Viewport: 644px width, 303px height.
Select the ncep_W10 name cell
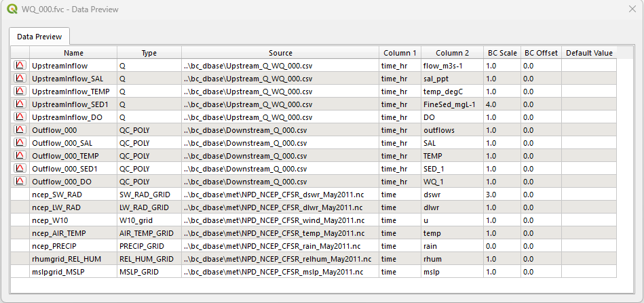(73, 220)
